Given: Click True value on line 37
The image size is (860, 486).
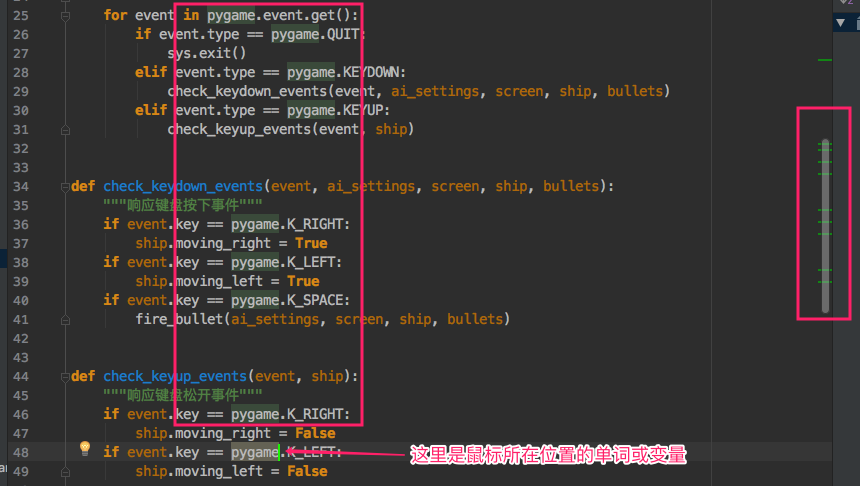Looking at the screenshot, I should [311, 244].
